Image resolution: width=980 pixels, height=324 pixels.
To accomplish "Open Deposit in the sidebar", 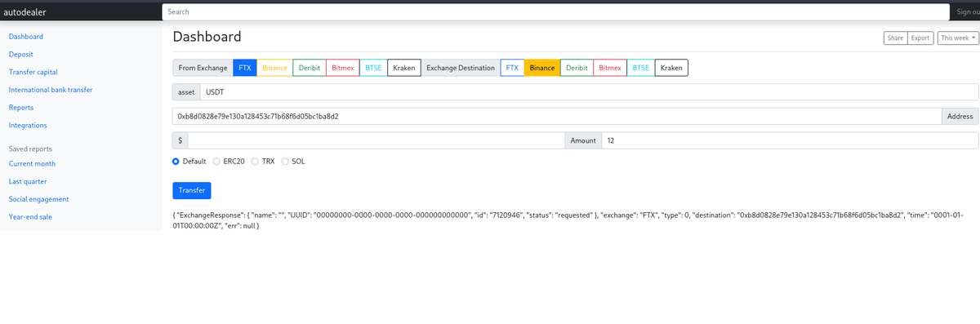I will click(21, 54).
